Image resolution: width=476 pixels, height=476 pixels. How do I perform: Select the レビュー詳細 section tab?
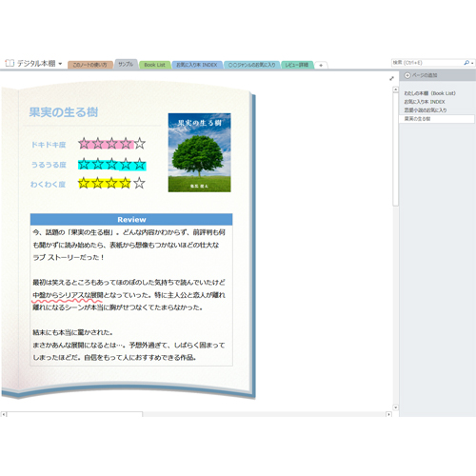(x=297, y=65)
